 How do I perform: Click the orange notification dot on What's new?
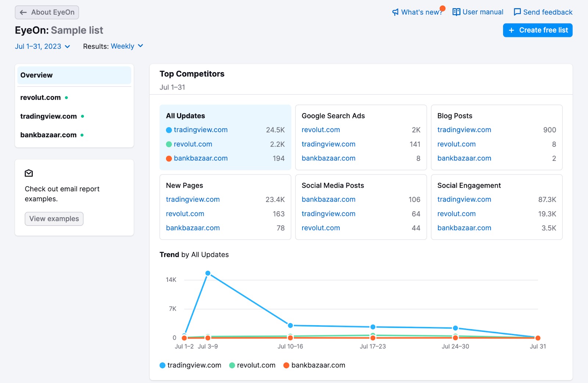[442, 8]
